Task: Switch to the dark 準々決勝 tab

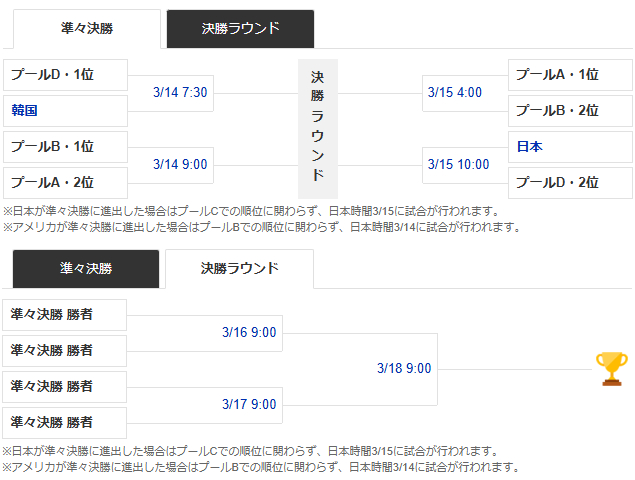Action: click(86, 269)
